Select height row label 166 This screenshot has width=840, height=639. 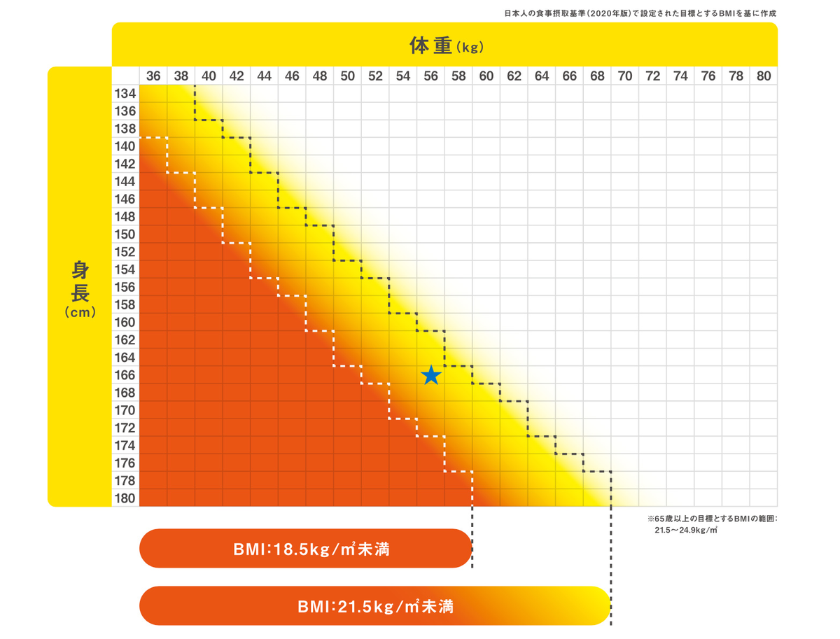(125, 375)
